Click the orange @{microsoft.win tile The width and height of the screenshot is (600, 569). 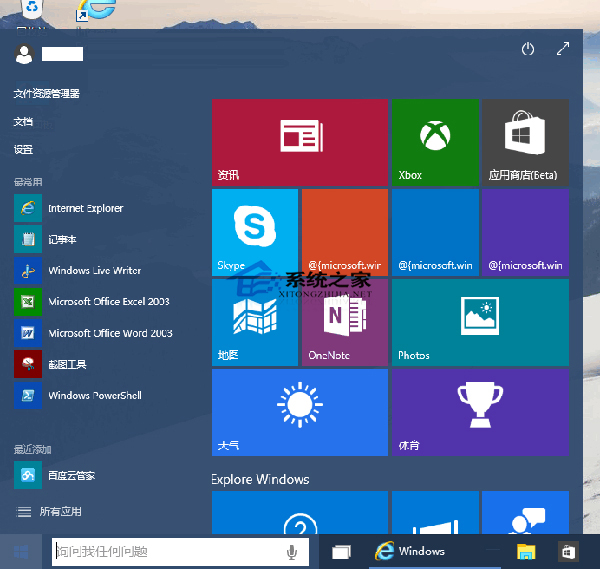[x=345, y=232]
